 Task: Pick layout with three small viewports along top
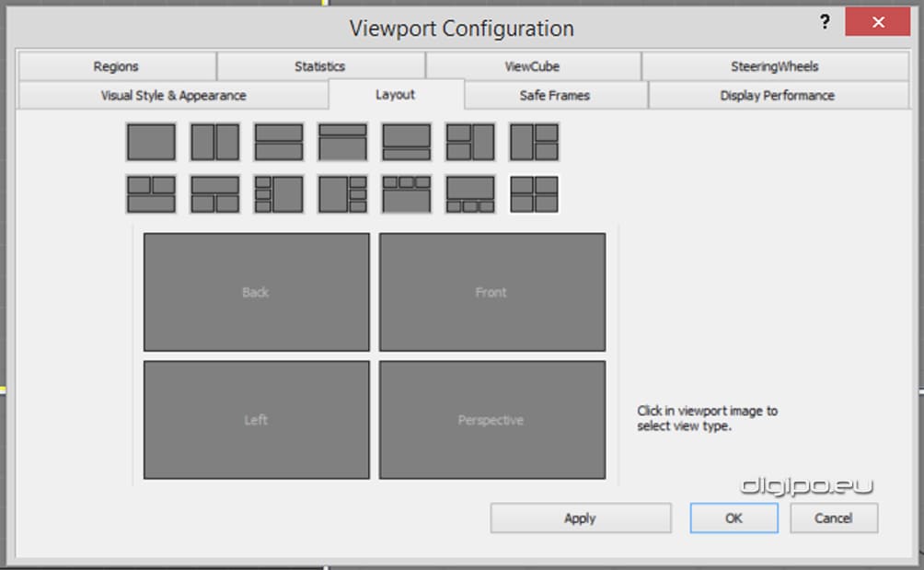point(406,194)
